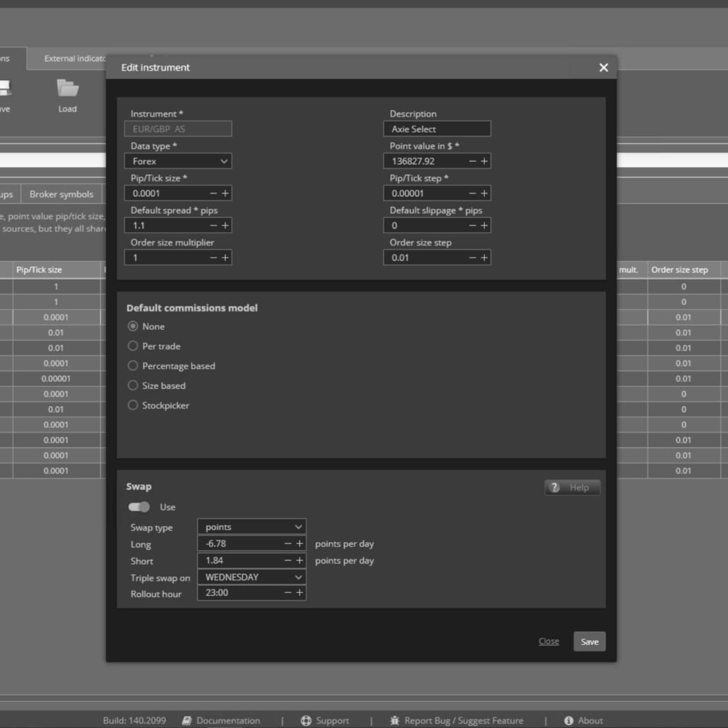Switch to the Broker symbols tab
Screen dimensions: 728x728
coord(61,194)
